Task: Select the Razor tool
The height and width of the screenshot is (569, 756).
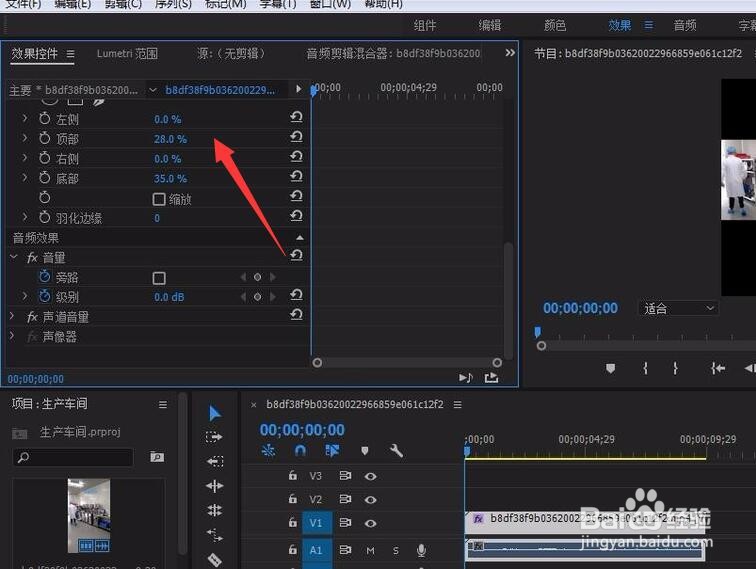Action: click(215, 559)
